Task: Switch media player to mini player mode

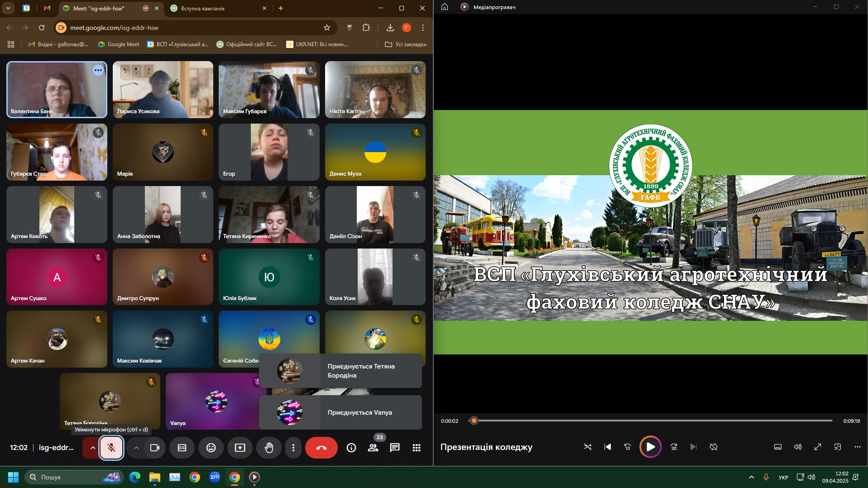Action: (x=838, y=447)
